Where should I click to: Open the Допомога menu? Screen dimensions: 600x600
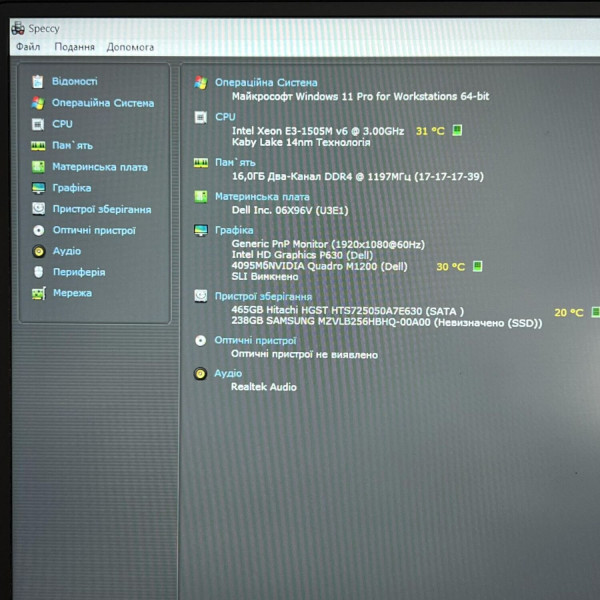coord(130,47)
